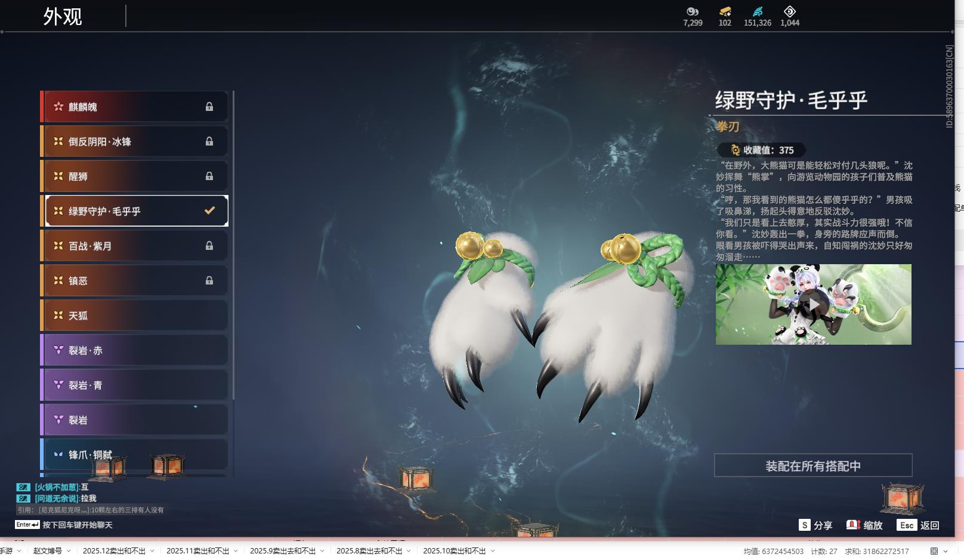Play the panda skin preview video
The image size is (964, 560).
point(814,304)
